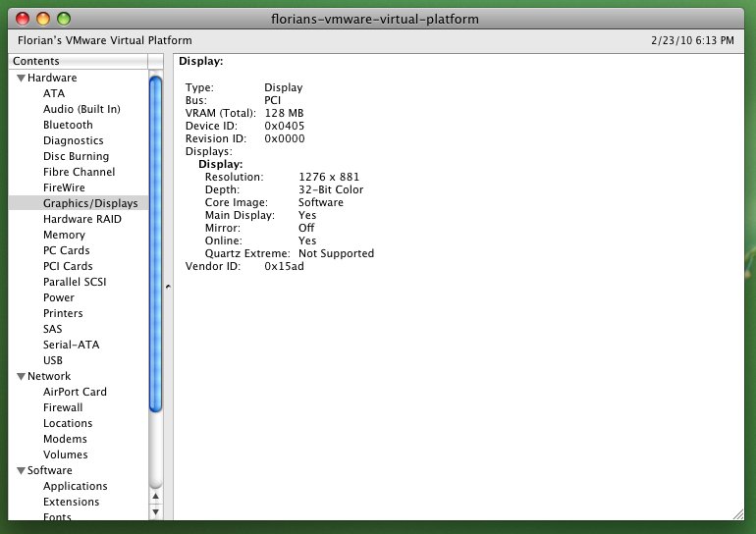The height and width of the screenshot is (534, 756).
Task: Open Serial-ATA details
Action: coord(71,346)
